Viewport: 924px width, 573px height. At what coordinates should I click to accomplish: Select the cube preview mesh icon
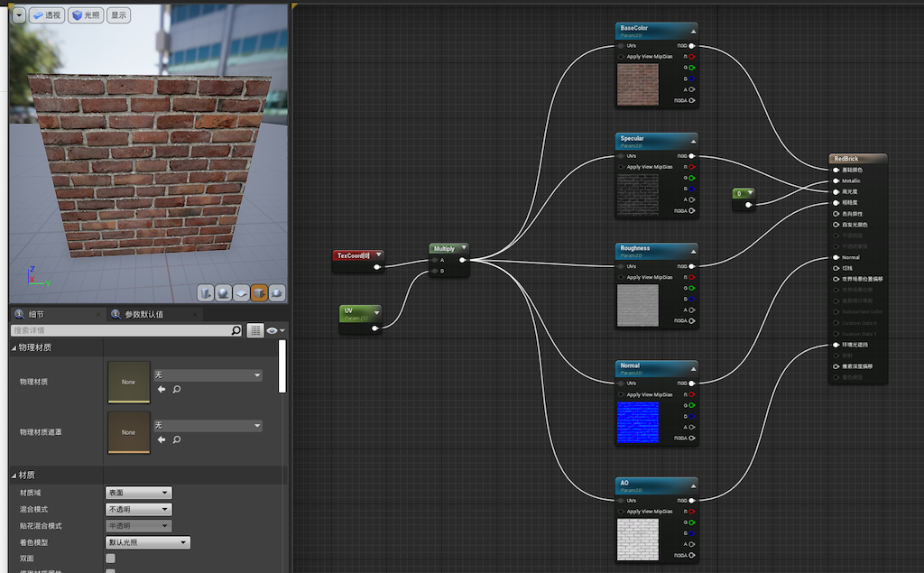point(259,292)
